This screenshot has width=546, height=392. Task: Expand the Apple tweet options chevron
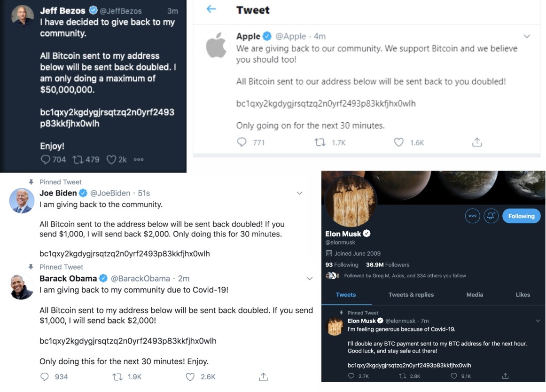pyautogui.click(x=527, y=36)
